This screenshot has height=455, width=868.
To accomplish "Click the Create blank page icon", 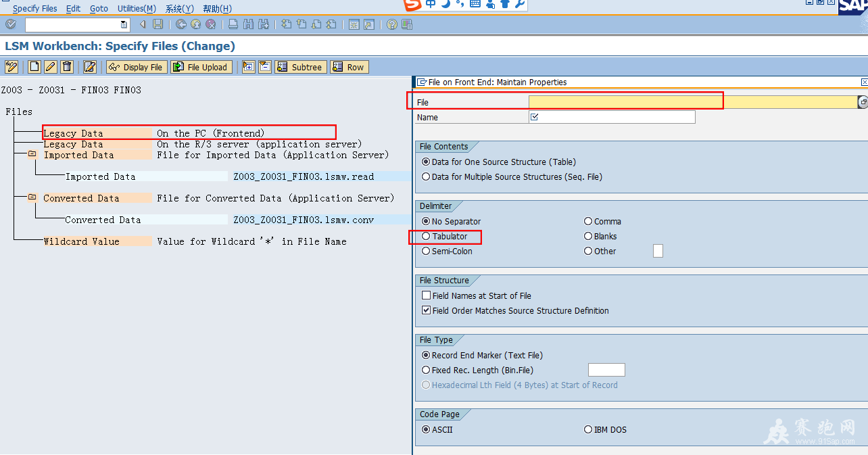I will point(34,67).
